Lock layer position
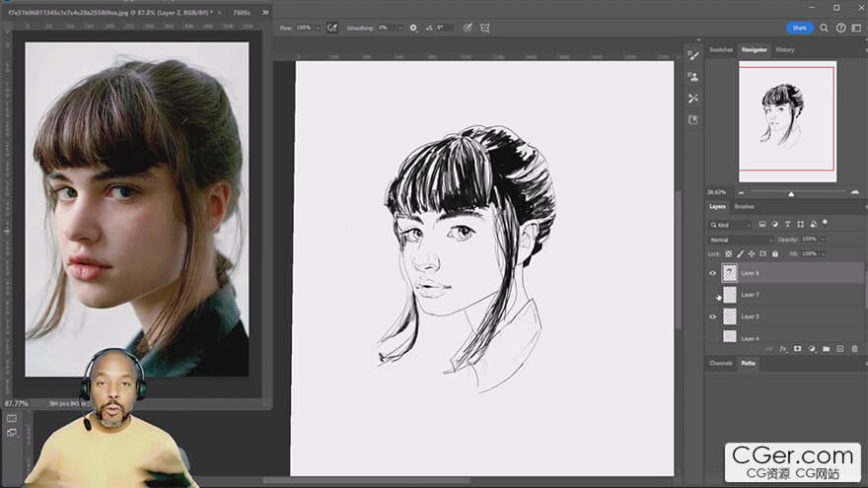This screenshot has width=868, height=488. click(x=752, y=254)
